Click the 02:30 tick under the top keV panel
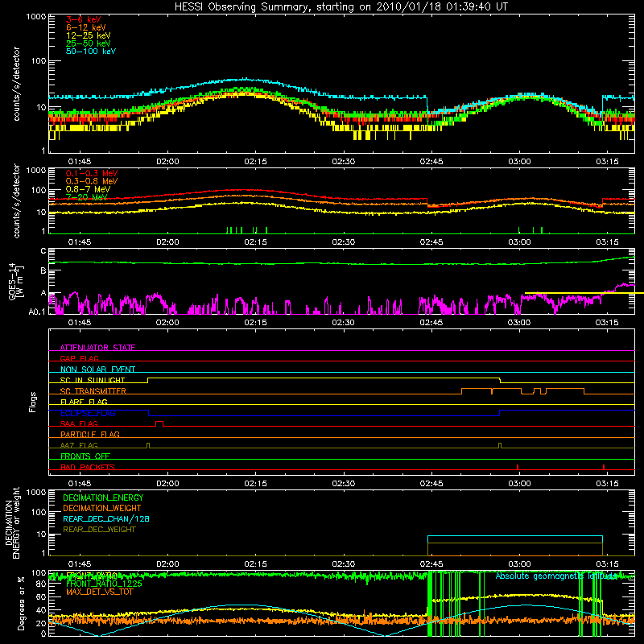This screenshot has width=644, height=644. [x=344, y=162]
